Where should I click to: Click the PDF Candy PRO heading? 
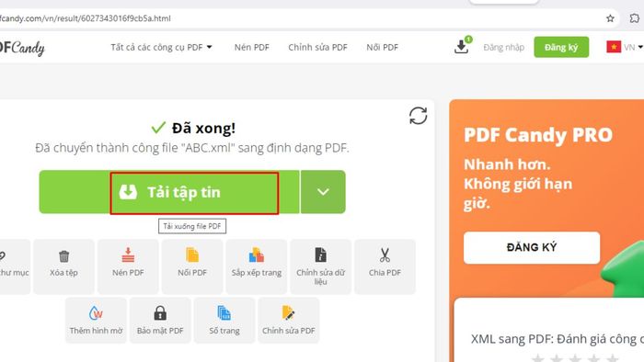pos(538,135)
